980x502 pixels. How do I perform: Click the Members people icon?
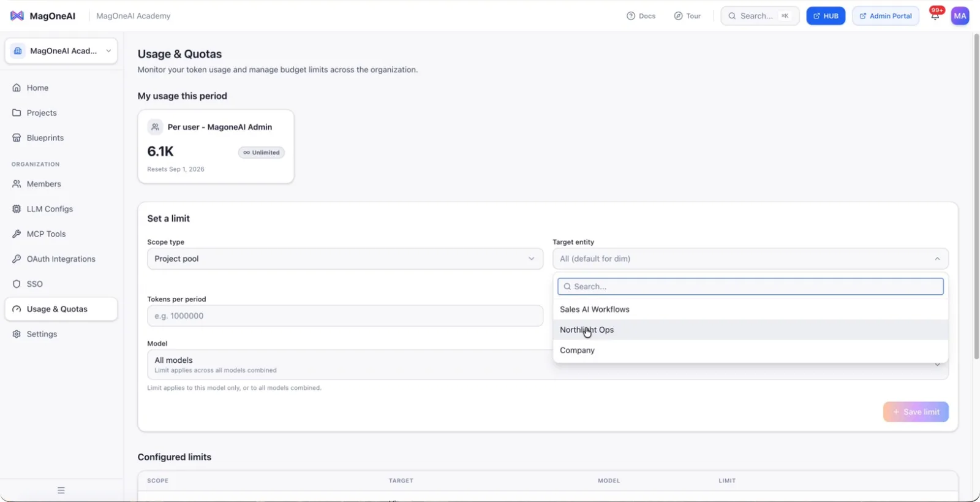point(17,184)
